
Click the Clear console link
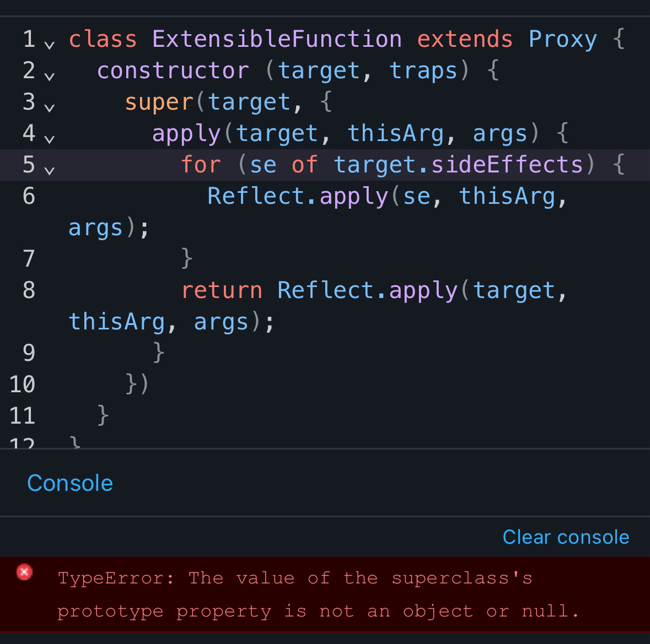566,537
